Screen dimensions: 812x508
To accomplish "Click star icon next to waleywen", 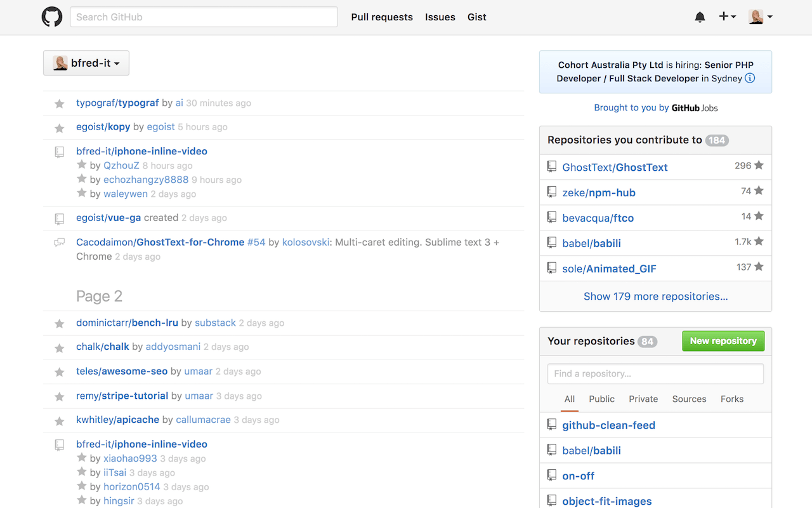I will (81, 192).
